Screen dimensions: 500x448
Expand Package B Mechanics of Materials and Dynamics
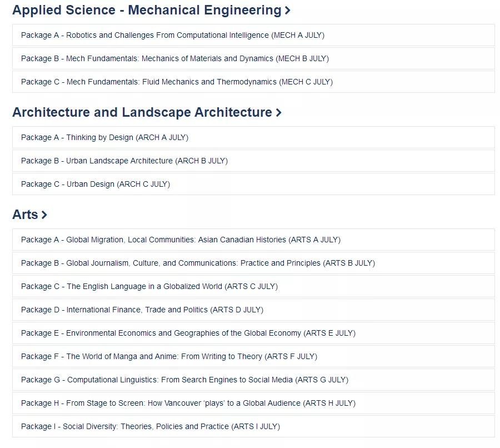253,58
